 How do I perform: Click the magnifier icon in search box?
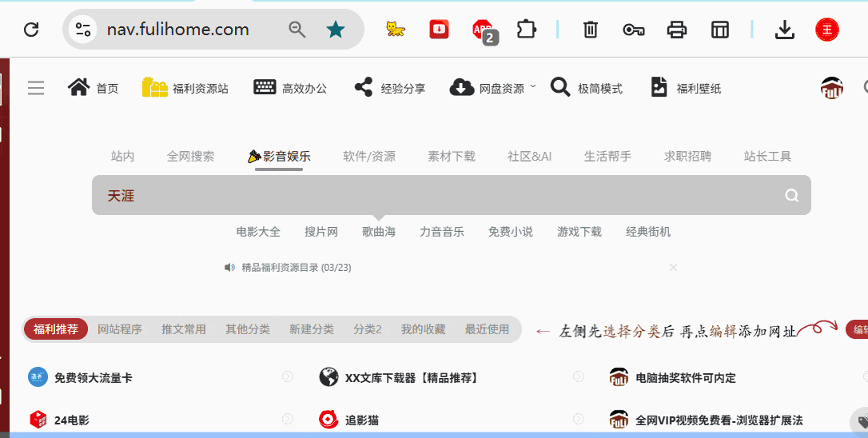pos(791,196)
